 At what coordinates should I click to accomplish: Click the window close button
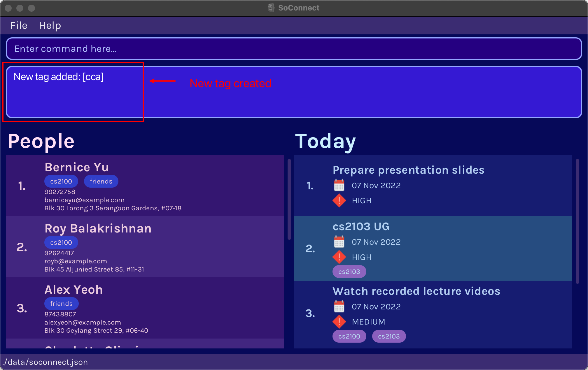click(8, 8)
